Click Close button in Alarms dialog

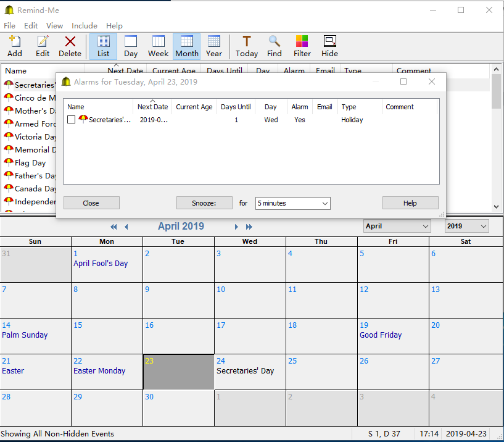click(x=91, y=203)
